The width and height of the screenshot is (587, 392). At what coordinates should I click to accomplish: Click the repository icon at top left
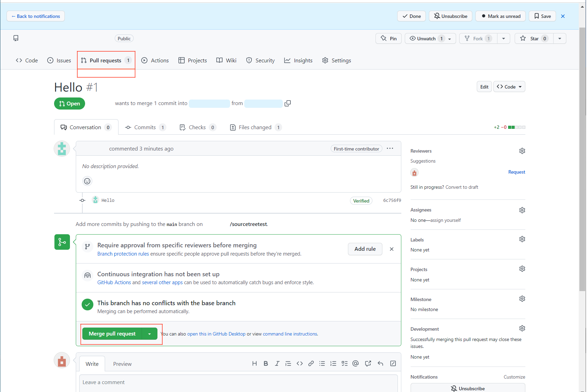[16, 38]
